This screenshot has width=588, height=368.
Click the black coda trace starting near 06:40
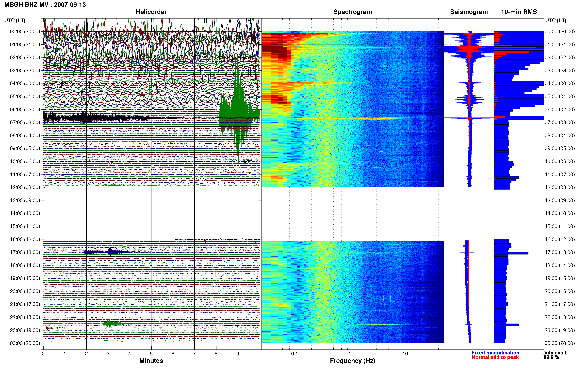coord(97,118)
